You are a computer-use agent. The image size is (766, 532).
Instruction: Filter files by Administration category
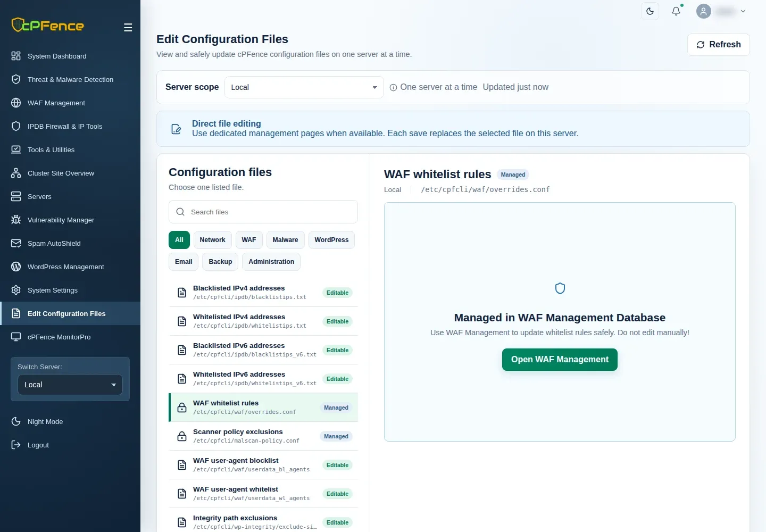coord(271,262)
